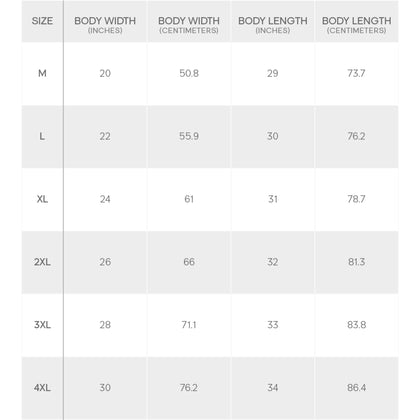Select the 4XL size row label
The height and width of the screenshot is (420, 420).
pyautogui.click(x=42, y=388)
